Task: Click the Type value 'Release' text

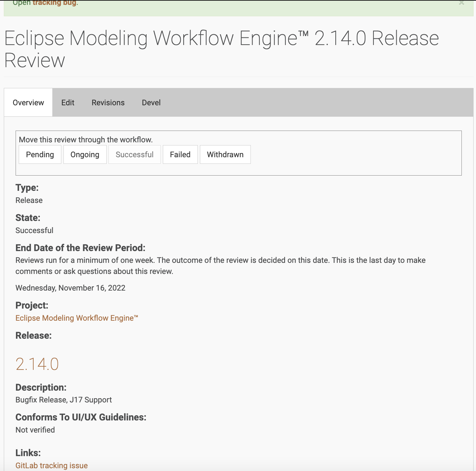Action: tap(29, 200)
